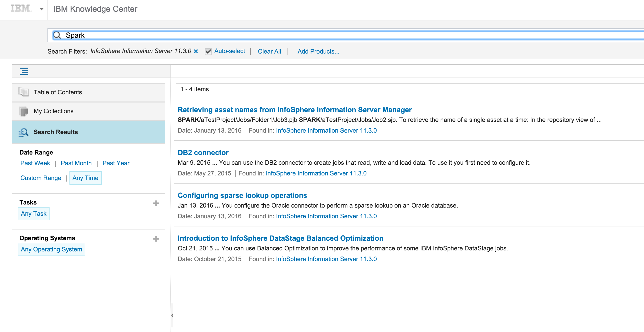Click the magnifier search icon
This screenshot has width=644, height=332.
pyautogui.click(x=57, y=35)
